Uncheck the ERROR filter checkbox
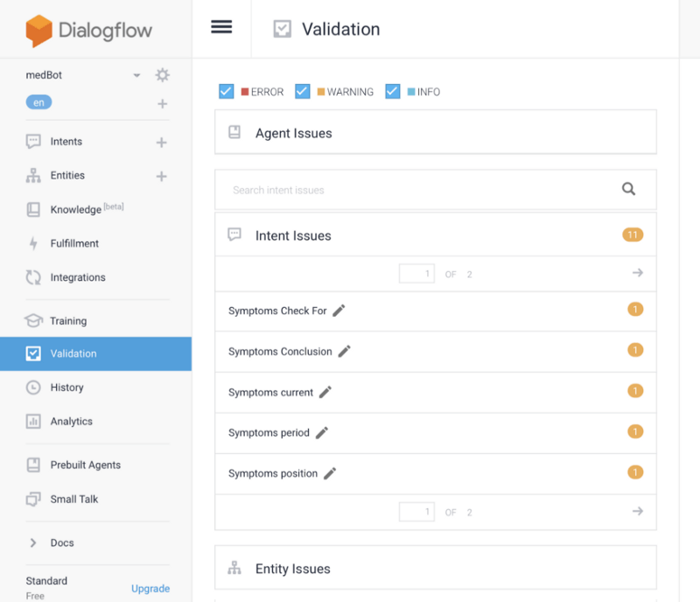Screen dimensions: 700x602 tap(226, 92)
